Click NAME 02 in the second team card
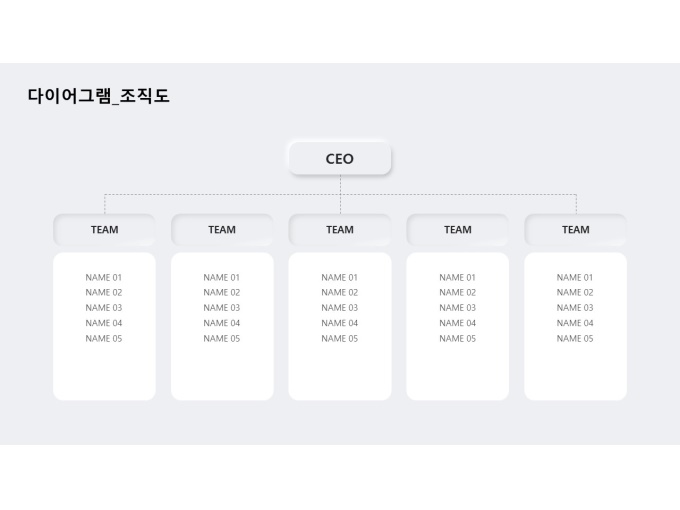Image resolution: width=680 pixels, height=510 pixels. (x=222, y=293)
